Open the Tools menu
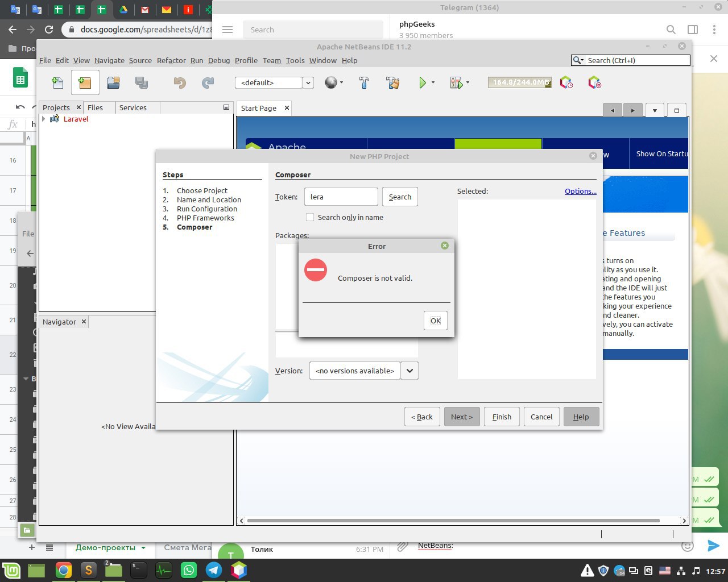 [x=295, y=60]
